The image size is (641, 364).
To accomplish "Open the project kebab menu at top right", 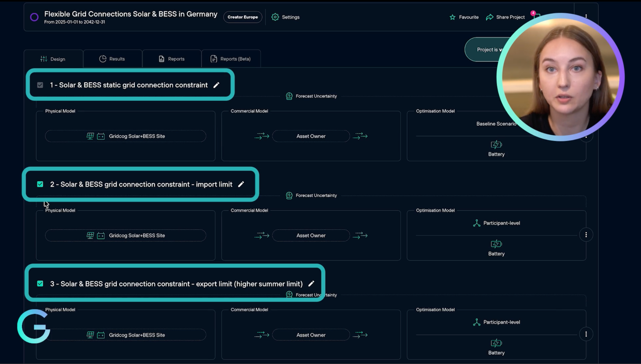I will pyautogui.click(x=586, y=16).
